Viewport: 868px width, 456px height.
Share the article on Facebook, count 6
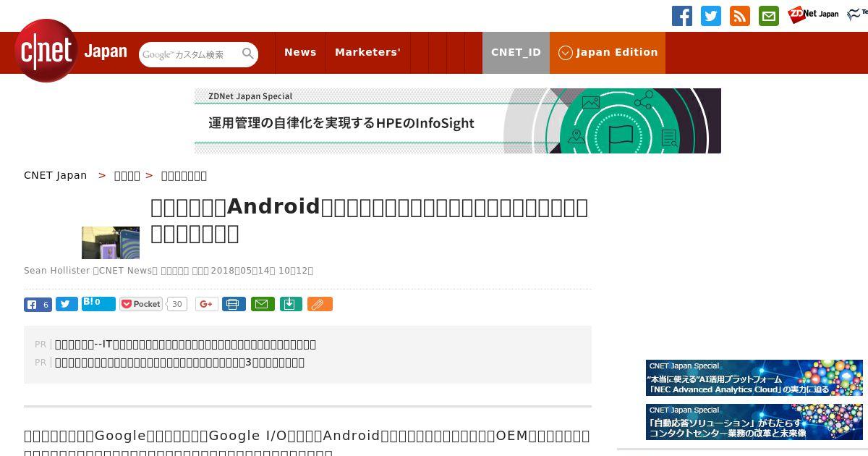(38, 305)
